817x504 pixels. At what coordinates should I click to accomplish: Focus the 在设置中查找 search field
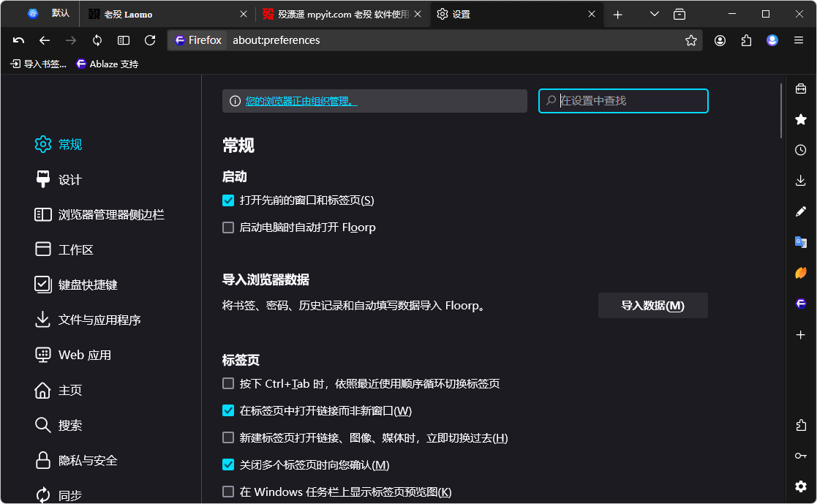tap(623, 101)
